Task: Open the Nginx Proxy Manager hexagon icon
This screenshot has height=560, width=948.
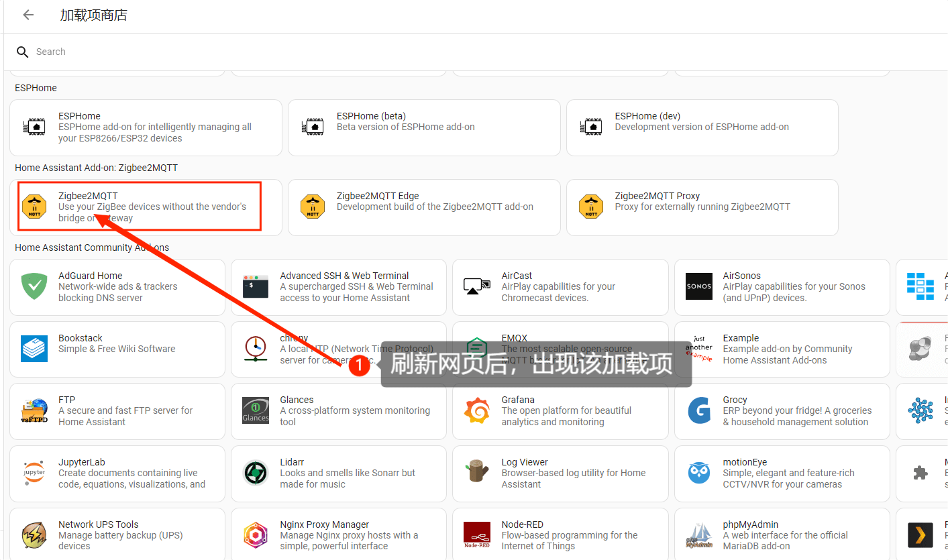Action: click(256, 535)
